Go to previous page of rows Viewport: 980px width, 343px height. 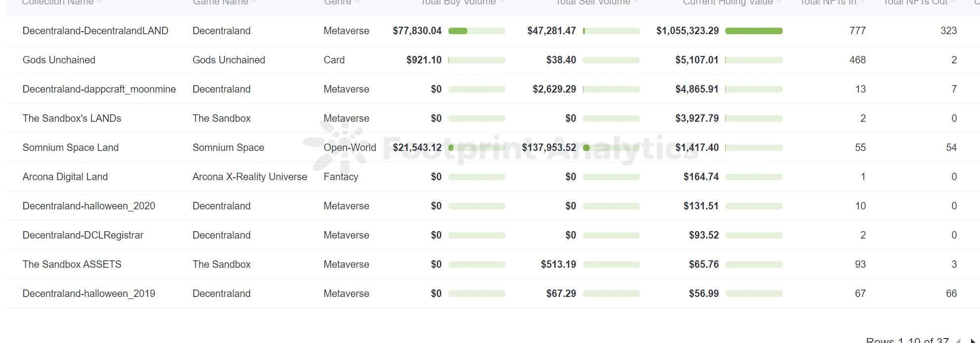point(958,341)
